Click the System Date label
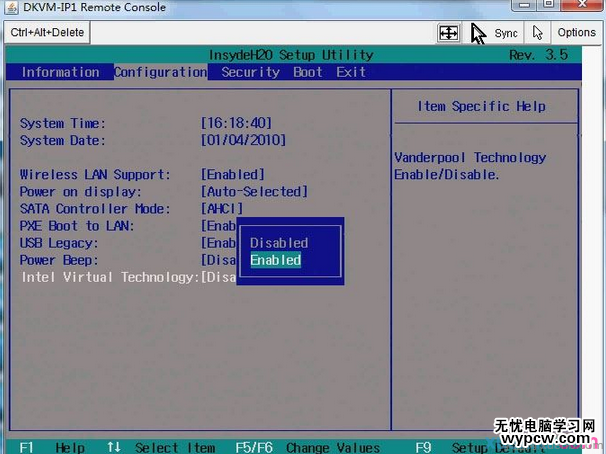The height and width of the screenshot is (454, 606). (x=63, y=140)
